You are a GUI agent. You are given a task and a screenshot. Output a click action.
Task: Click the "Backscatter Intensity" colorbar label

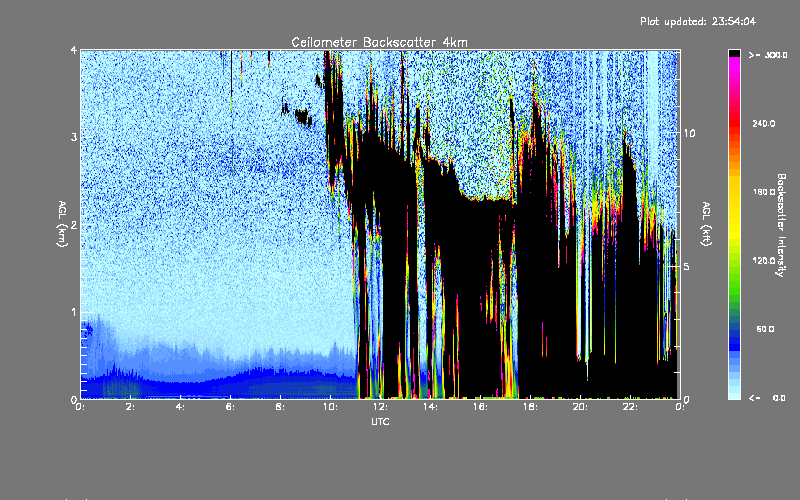[781, 225]
